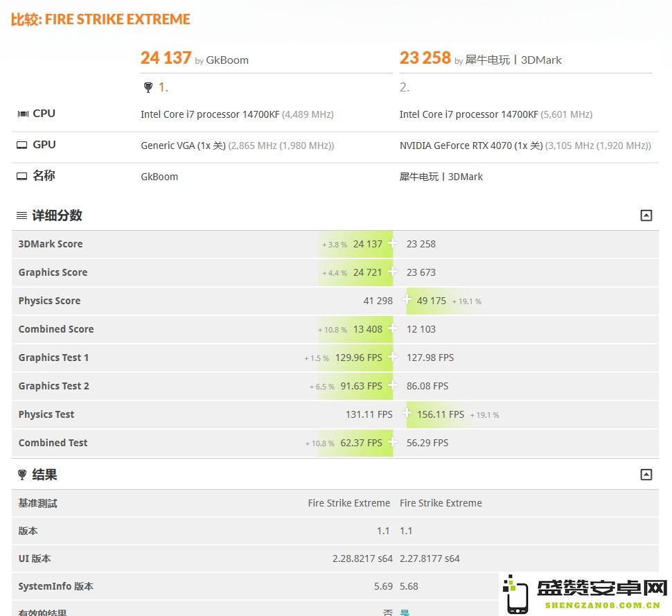
Task: Click the 12 103 combined score value
Action: [421, 329]
